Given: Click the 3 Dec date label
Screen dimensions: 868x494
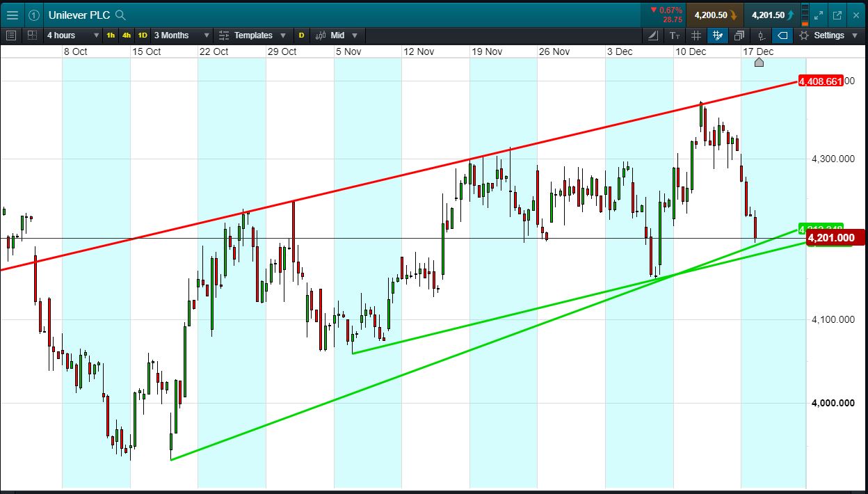Looking at the screenshot, I should tap(620, 51).
